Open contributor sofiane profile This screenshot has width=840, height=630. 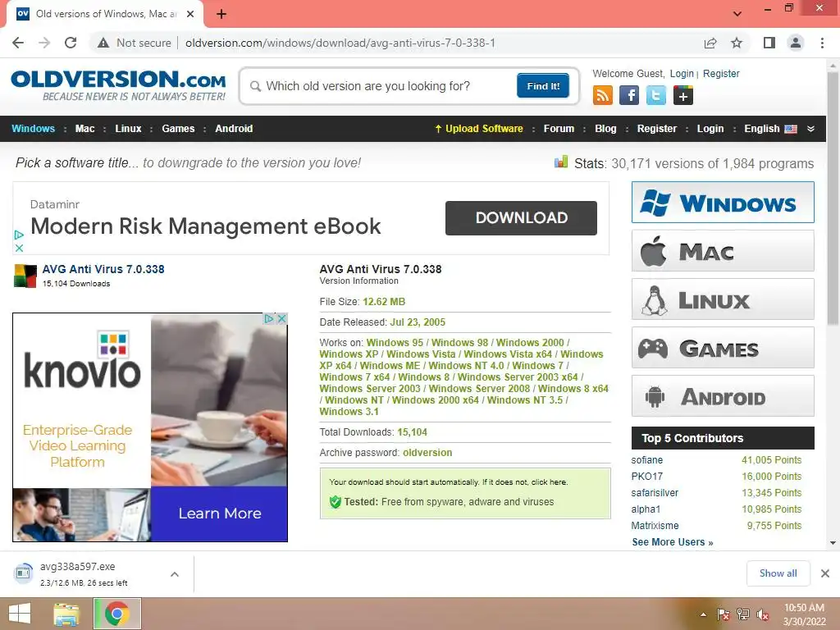[x=646, y=460]
